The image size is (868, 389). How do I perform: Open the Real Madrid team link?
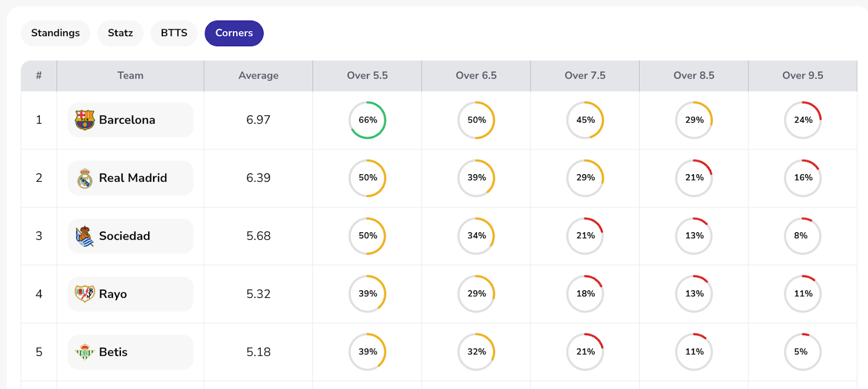pos(133,178)
